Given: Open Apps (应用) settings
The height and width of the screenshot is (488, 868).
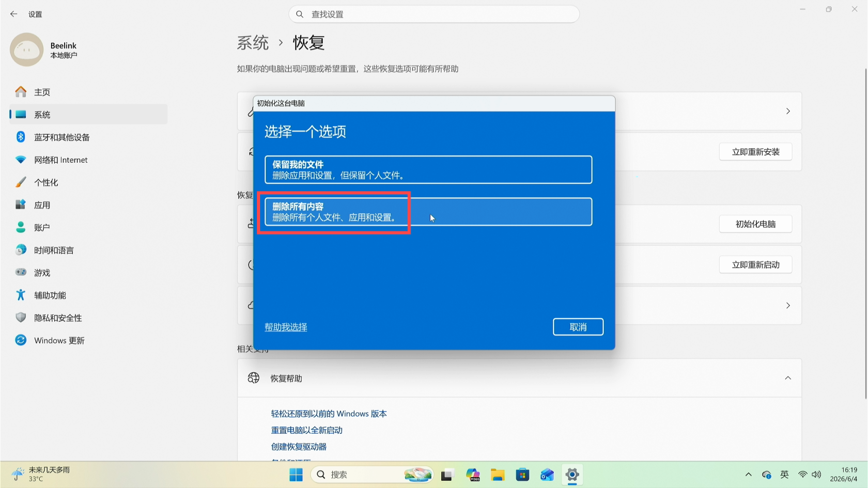Looking at the screenshot, I should [x=88, y=205].
